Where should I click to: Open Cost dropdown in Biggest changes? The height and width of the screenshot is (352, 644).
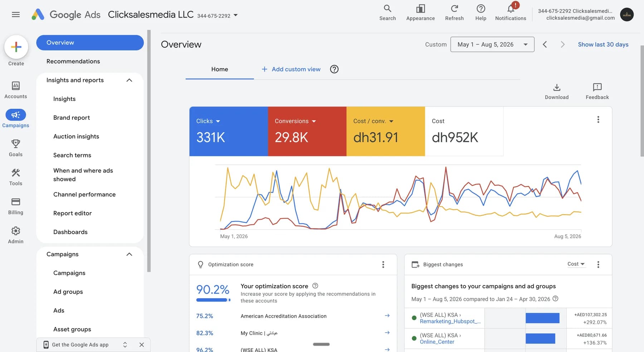[x=576, y=264]
